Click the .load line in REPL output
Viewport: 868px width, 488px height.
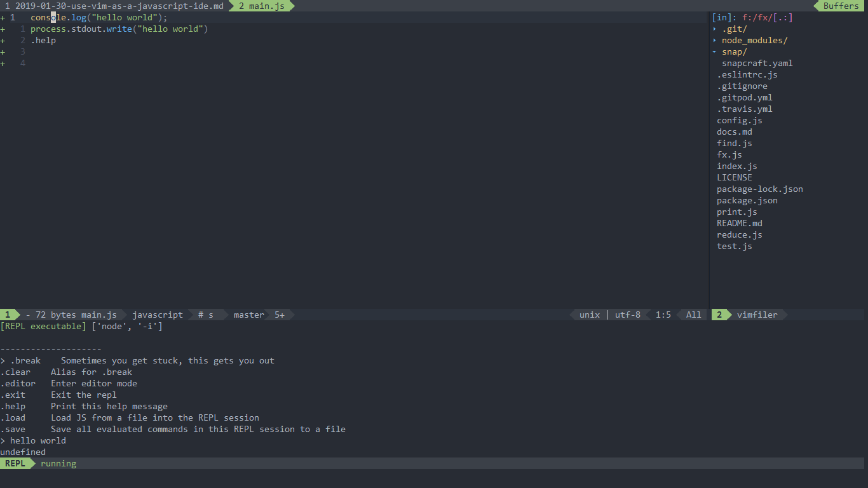pyautogui.click(x=130, y=417)
